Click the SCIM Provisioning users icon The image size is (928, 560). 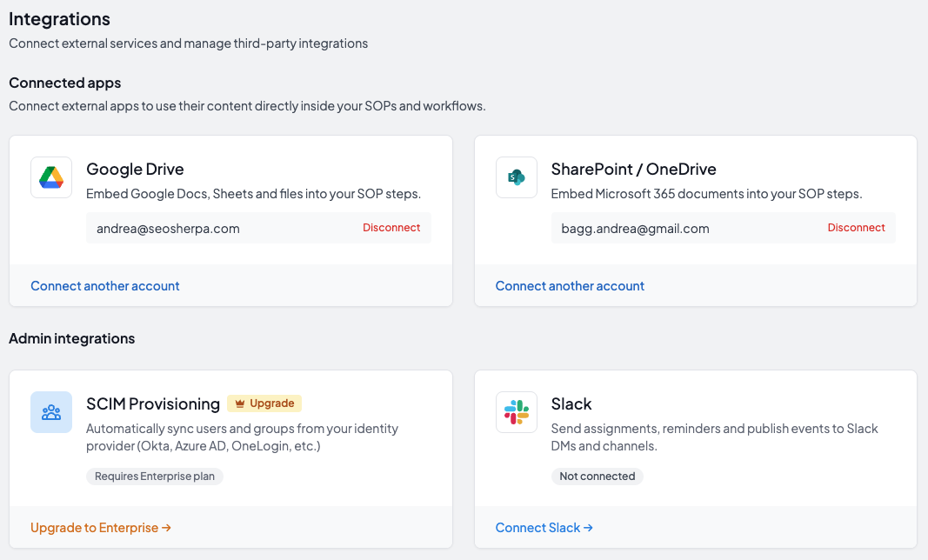(51, 412)
